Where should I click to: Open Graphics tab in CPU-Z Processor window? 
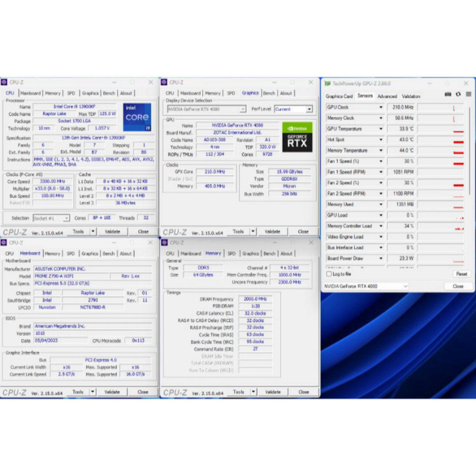pos(90,93)
